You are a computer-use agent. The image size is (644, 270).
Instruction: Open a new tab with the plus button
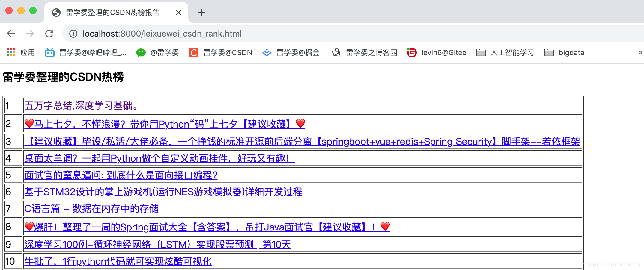coord(201,13)
